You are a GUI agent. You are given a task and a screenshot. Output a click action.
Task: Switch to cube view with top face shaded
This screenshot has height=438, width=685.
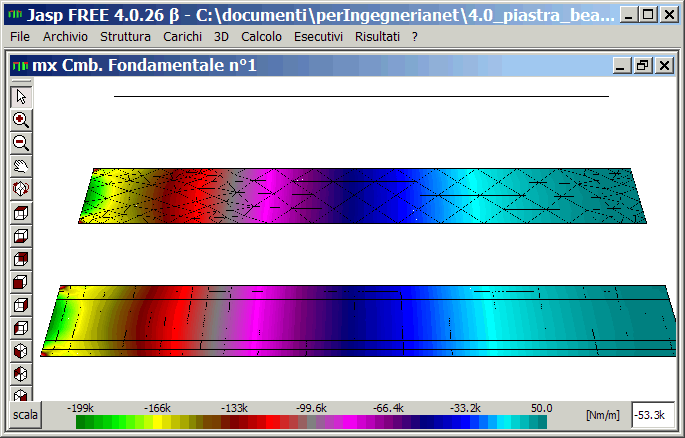(x=21, y=213)
